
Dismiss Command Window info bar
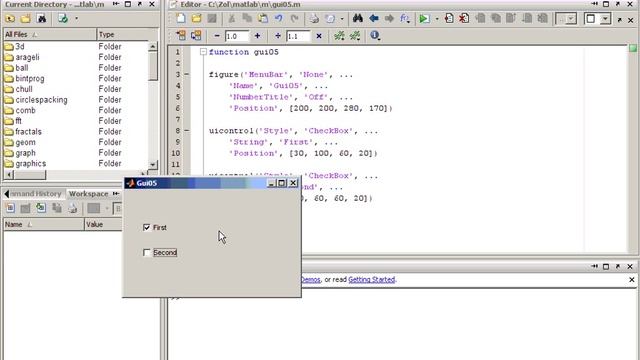click(632, 280)
